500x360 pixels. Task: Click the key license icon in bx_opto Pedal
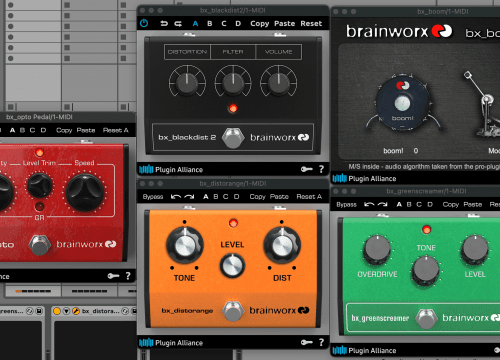113,276
